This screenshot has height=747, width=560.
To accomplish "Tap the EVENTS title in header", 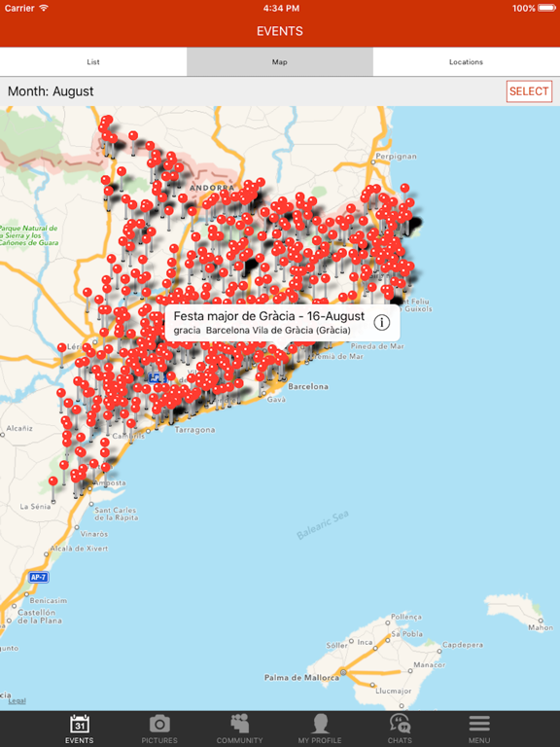I will 280,31.
